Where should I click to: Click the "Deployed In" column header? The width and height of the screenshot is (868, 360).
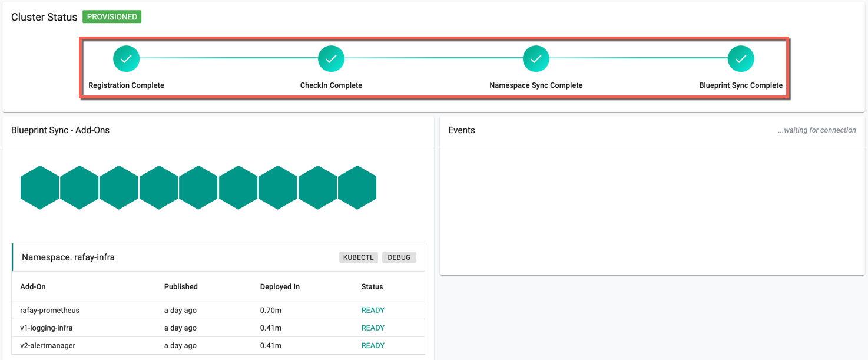[x=280, y=287]
